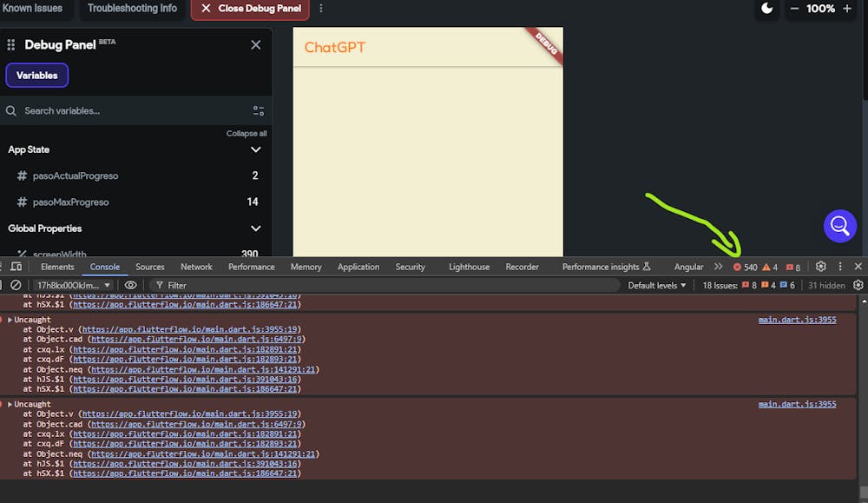The width and height of the screenshot is (868, 503).
Task: Click the console Filter field
Action: pos(387,285)
